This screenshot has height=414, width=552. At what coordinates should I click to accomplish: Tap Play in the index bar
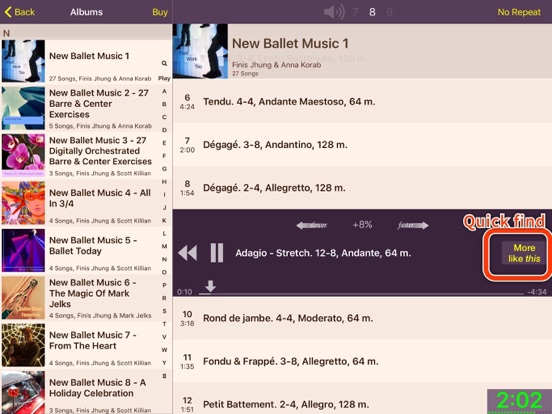(x=164, y=78)
